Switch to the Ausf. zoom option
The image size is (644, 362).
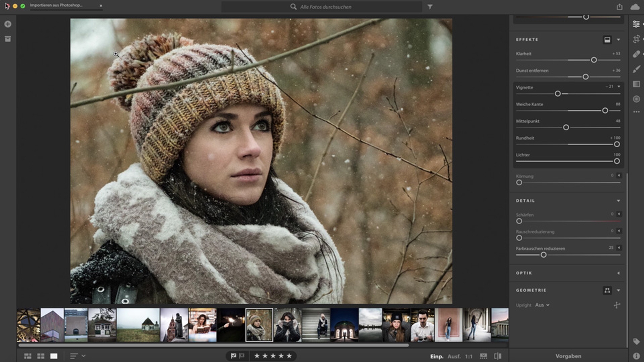[x=454, y=356]
